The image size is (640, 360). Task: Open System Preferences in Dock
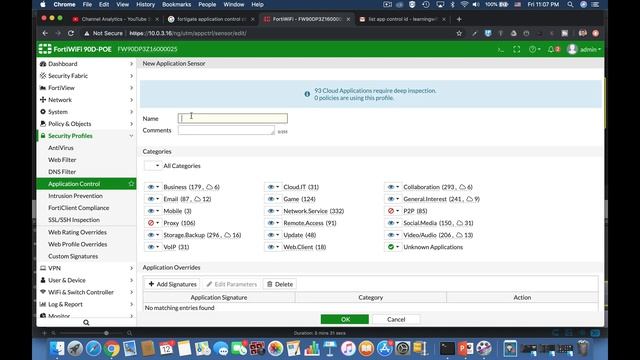pyautogui.click(x=402, y=349)
